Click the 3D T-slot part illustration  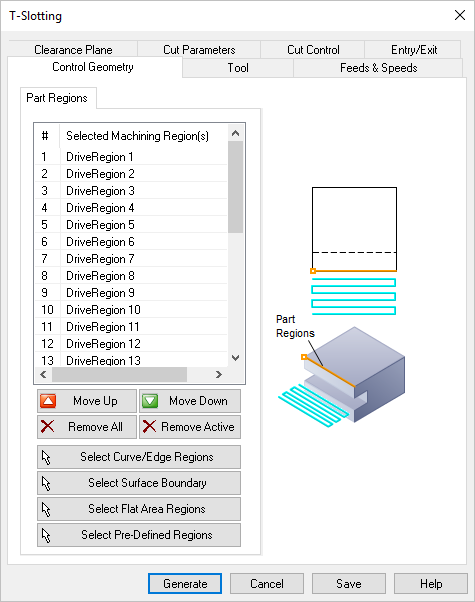341,377
